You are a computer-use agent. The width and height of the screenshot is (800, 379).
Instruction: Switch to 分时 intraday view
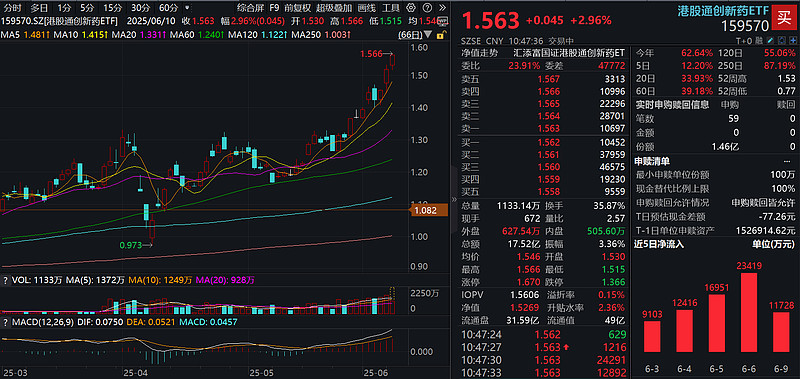point(12,8)
